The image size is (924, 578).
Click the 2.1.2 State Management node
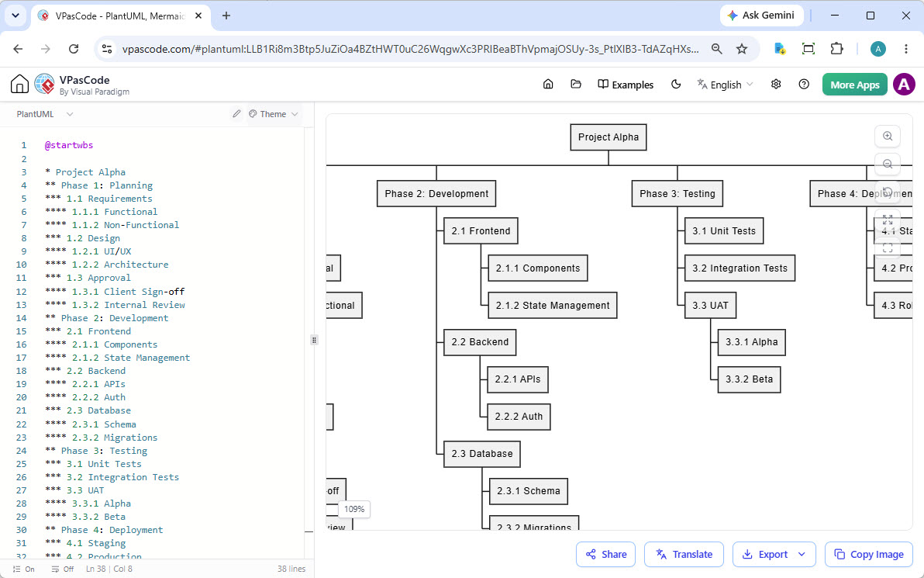click(552, 306)
